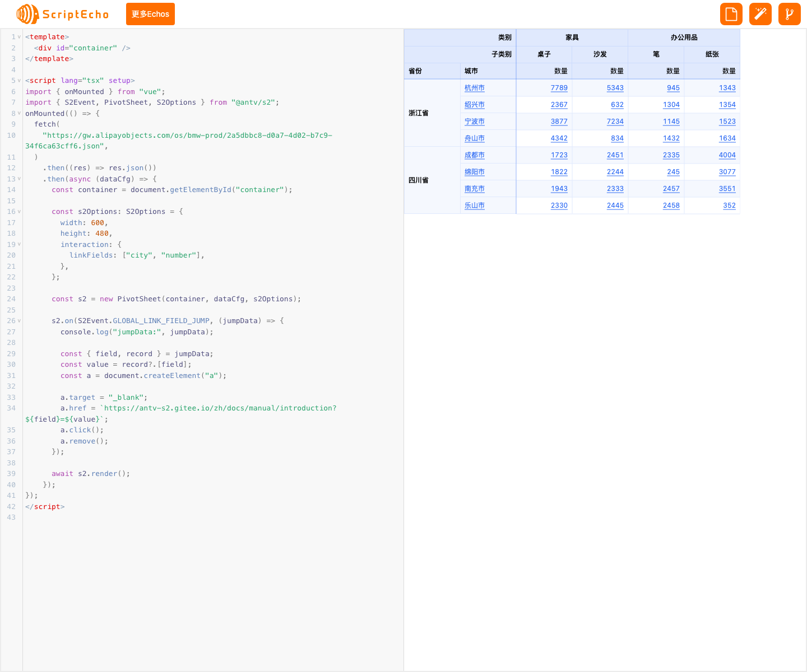
Task: Open the 宁波市 city link
Action: pyautogui.click(x=475, y=122)
